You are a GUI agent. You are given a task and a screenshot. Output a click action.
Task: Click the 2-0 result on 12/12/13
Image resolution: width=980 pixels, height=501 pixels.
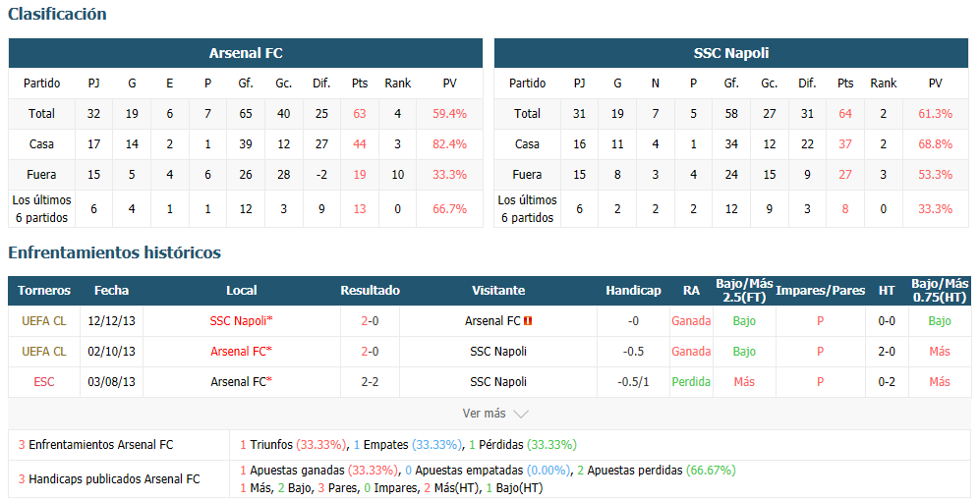click(x=370, y=321)
